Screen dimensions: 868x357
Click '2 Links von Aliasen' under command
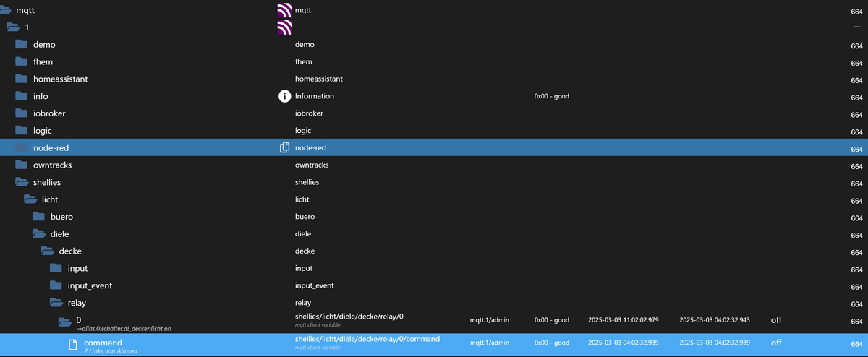(111, 350)
